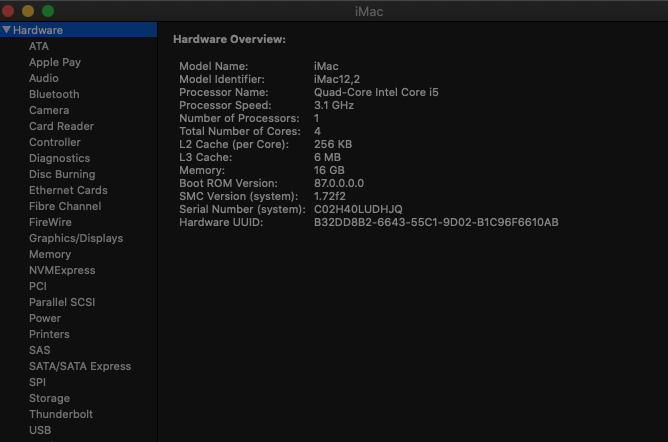Select SATA/SATA Express entry

(x=80, y=366)
